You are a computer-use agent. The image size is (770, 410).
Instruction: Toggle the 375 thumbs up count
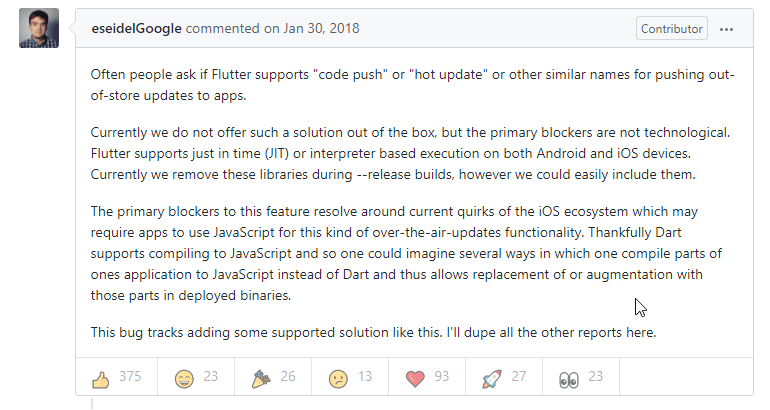[130, 378]
